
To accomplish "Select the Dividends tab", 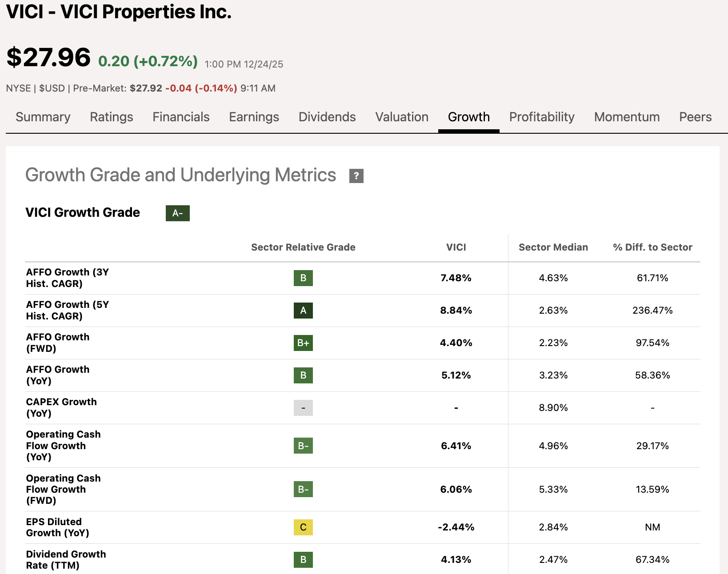I will point(327,117).
